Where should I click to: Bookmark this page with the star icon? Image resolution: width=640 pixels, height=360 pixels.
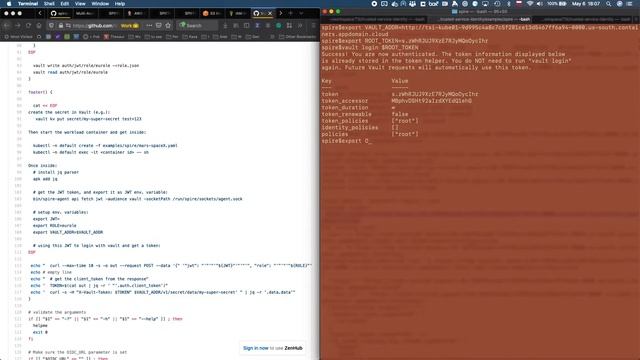pyautogui.click(x=168, y=25)
